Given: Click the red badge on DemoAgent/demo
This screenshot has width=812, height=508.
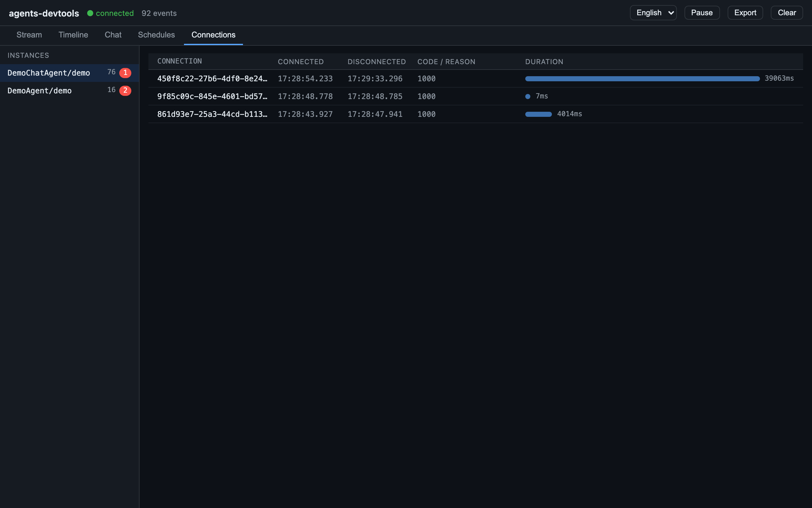Looking at the screenshot, I should click(x=125, y=91).
